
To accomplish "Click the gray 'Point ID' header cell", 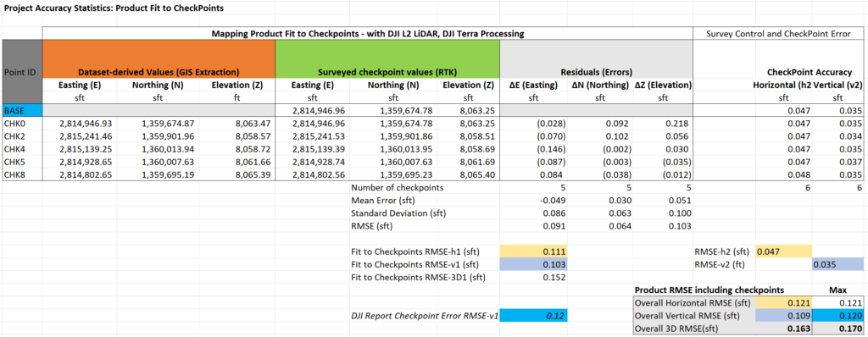I will coord(21,72).
